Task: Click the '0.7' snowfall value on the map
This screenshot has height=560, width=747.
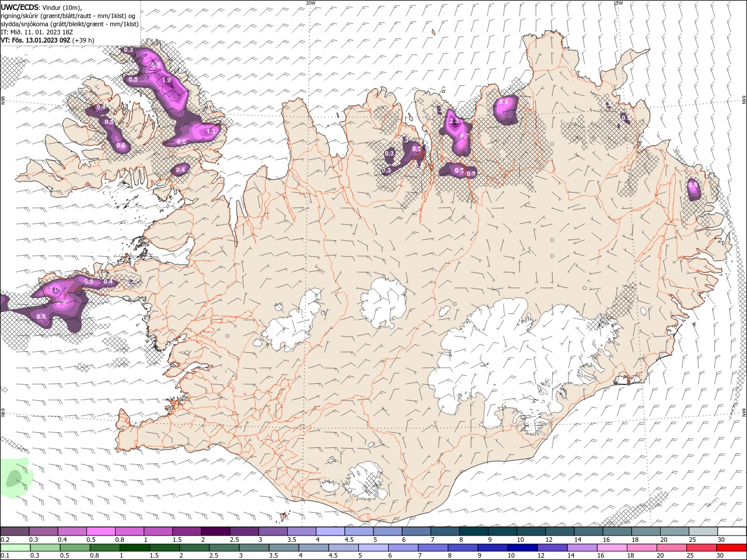Action: tap(465, 136)
